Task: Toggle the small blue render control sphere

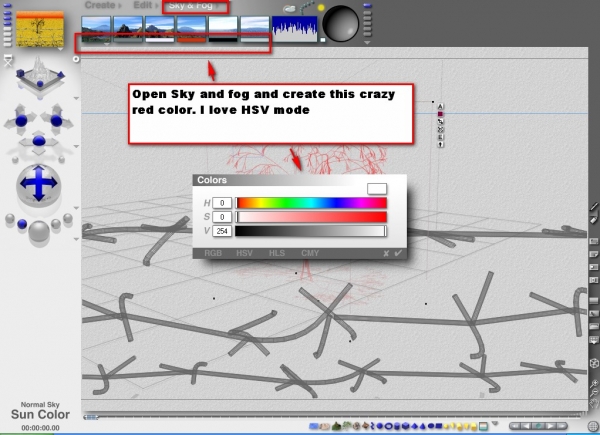Action: pos(22,224)
